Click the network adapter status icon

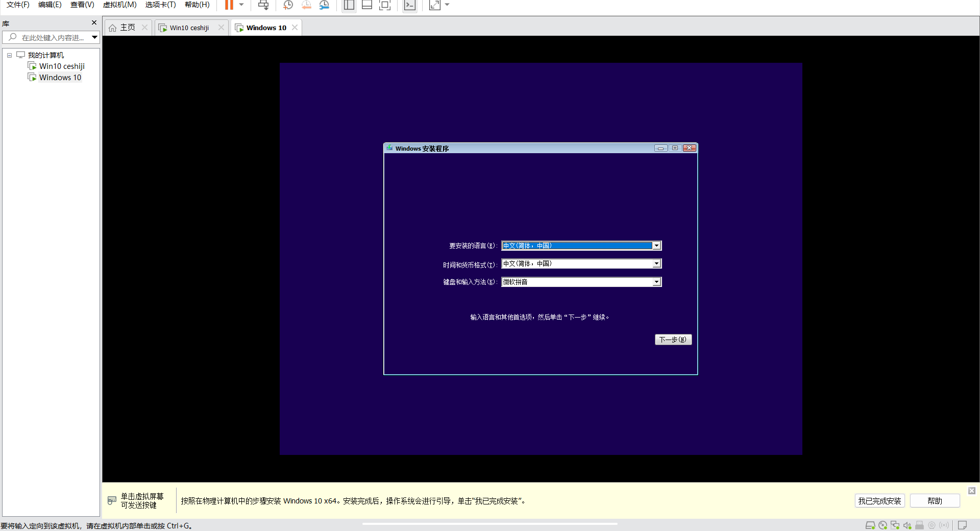pos(895,525)
